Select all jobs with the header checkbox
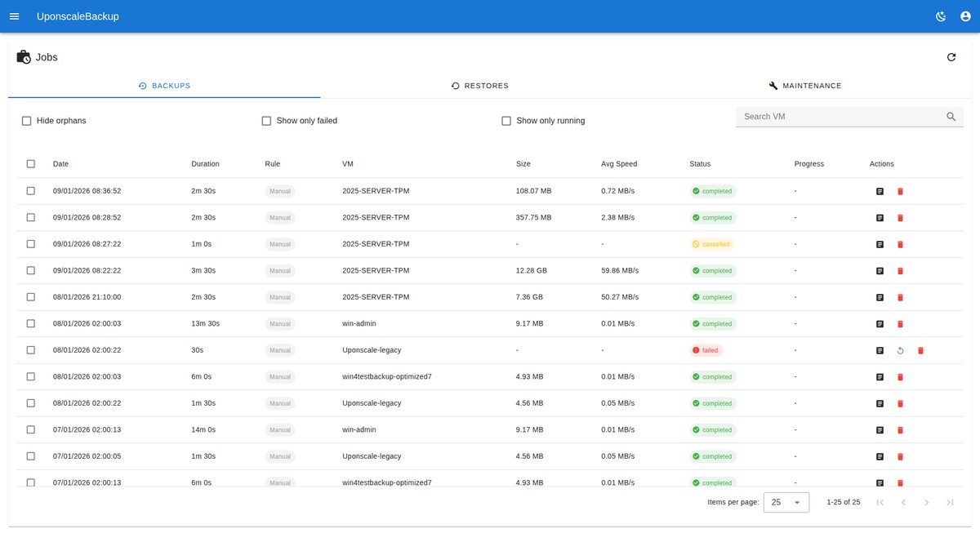 pyautogui.click(x=31, y=164)
